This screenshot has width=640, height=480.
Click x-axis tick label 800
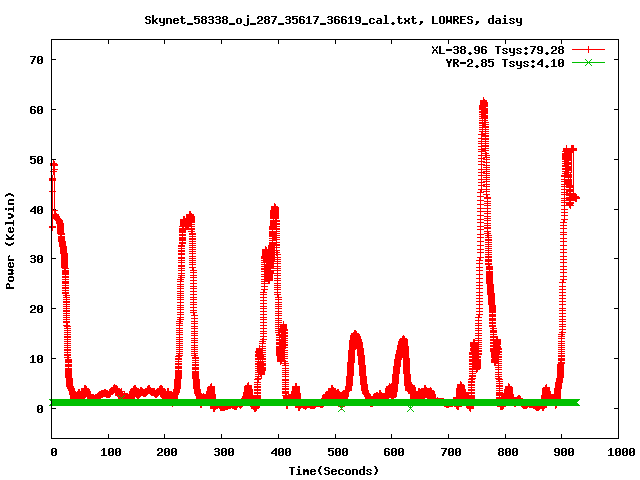click(x=508, y=452)
